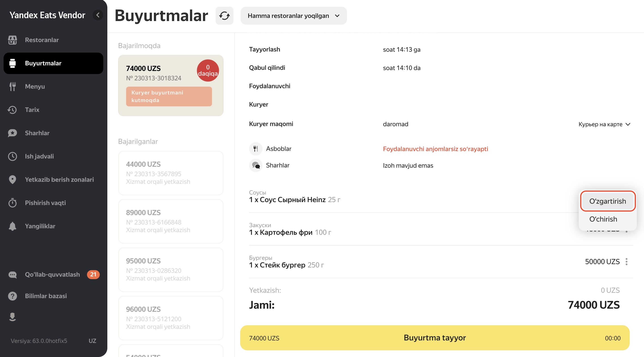
Task: Click the Buyurtmalar orders icon
Action: tap(12, 63)
